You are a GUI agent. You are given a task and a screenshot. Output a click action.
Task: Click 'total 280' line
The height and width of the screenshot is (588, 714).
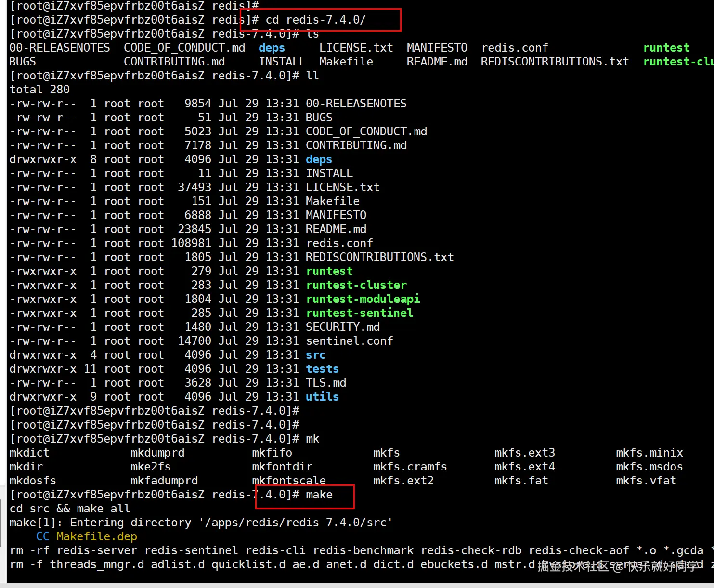(39, 90)
